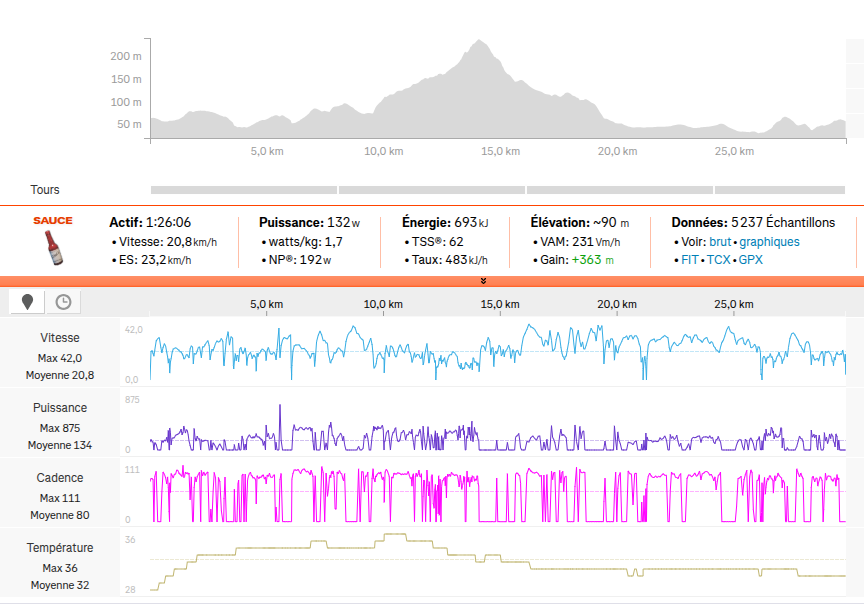Select the third lap bar in Tours

pyautogui.click(x=620, y=190)
